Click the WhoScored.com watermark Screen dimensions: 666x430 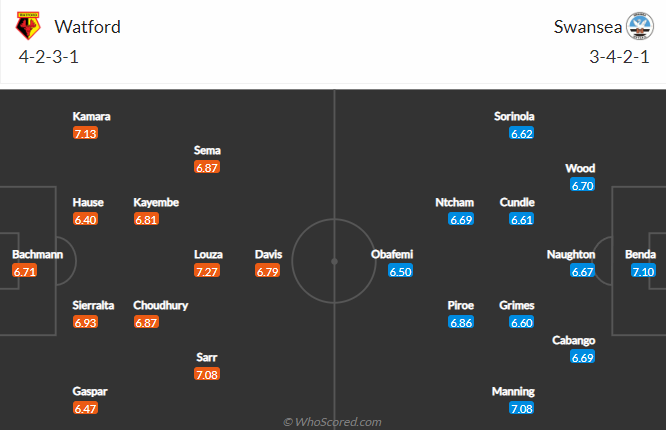tap(333, 422)
